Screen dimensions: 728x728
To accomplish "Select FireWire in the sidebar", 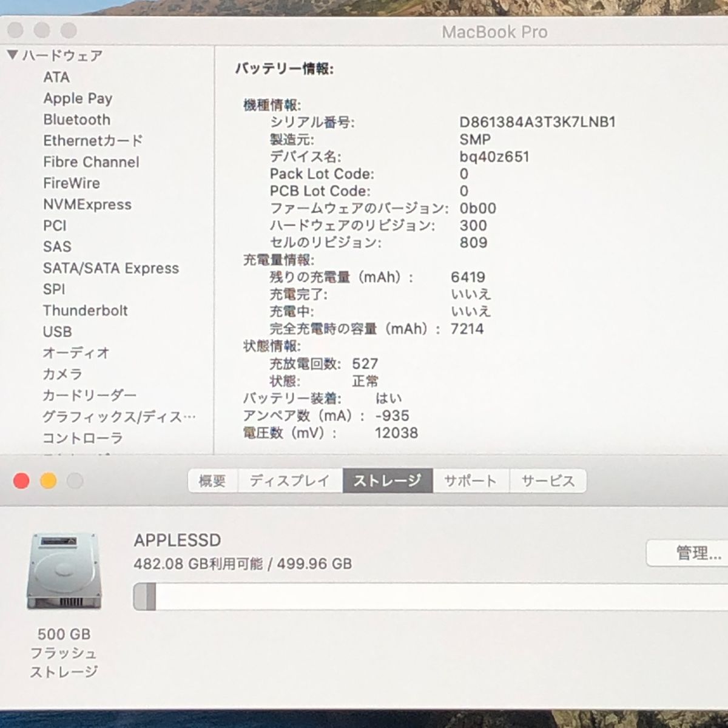I will click(72, 183).
